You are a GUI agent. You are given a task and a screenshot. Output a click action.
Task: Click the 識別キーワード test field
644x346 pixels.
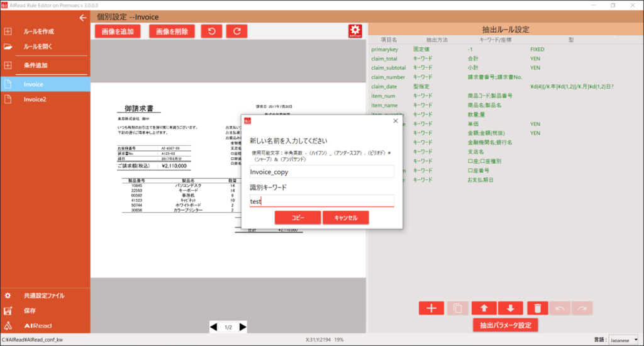[x=321, y=201]
